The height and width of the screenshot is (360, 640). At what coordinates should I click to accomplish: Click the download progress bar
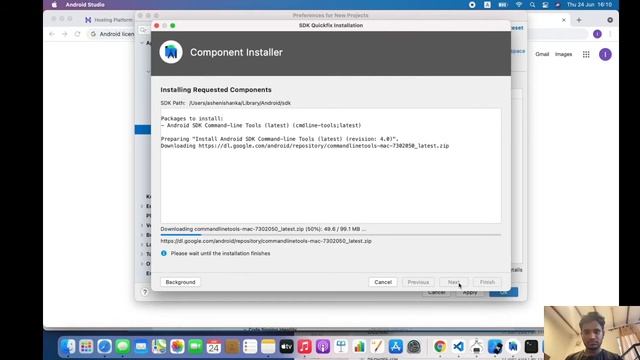pyautogui.click(x=331, y=235)
